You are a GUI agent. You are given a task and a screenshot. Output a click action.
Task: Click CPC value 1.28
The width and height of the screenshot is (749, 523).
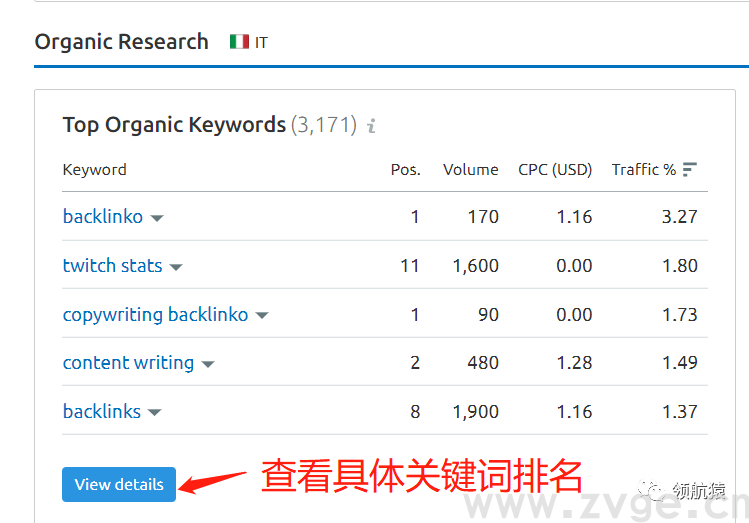coord(575,363)
